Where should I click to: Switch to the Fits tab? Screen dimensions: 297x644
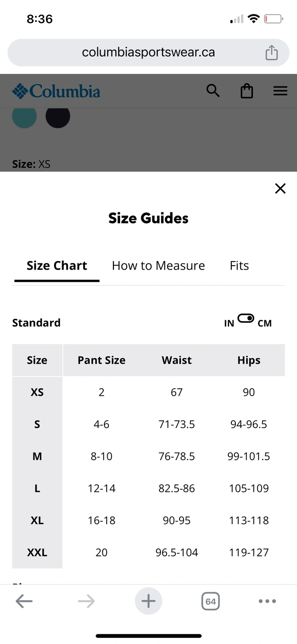[239, 266]
